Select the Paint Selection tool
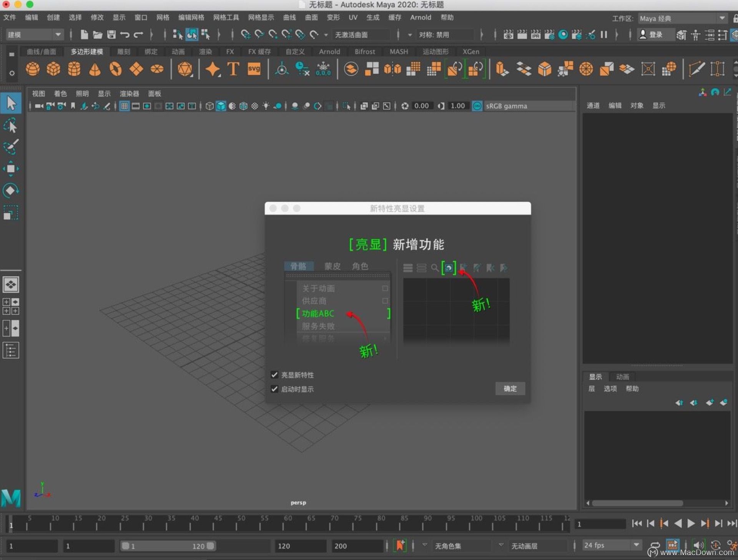 click(11, 147)
